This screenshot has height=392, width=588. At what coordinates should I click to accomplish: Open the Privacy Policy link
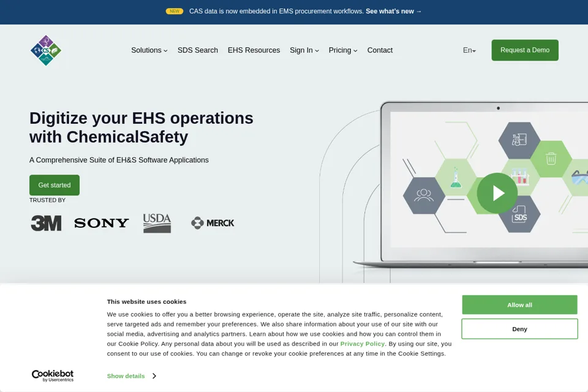coord(362,344)
